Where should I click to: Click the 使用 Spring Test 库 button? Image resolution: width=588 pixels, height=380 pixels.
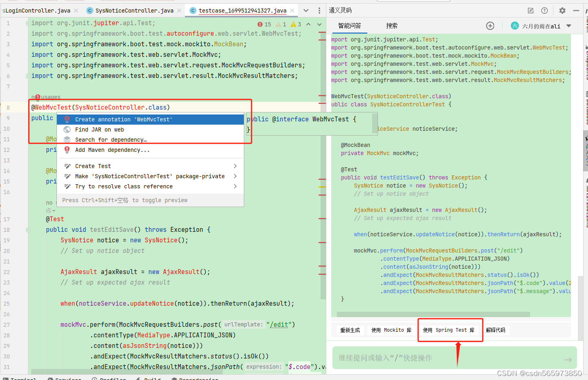pos(449,330)
